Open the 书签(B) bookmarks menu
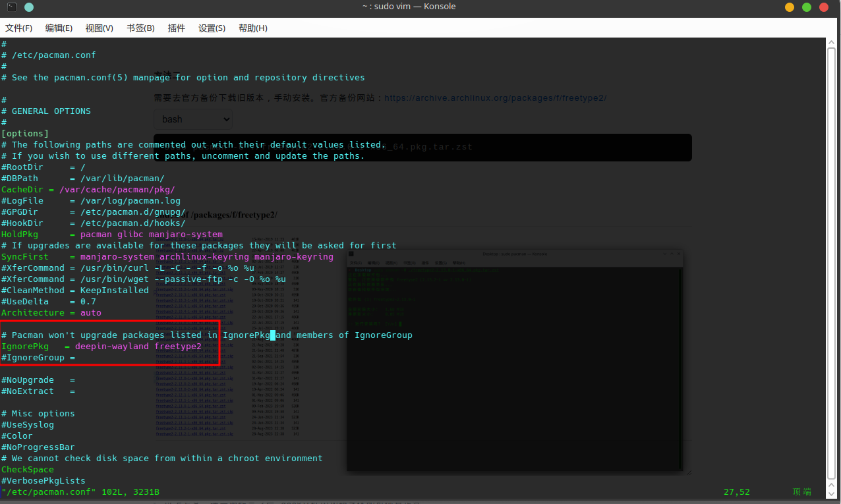 click(x=140, y=28)
